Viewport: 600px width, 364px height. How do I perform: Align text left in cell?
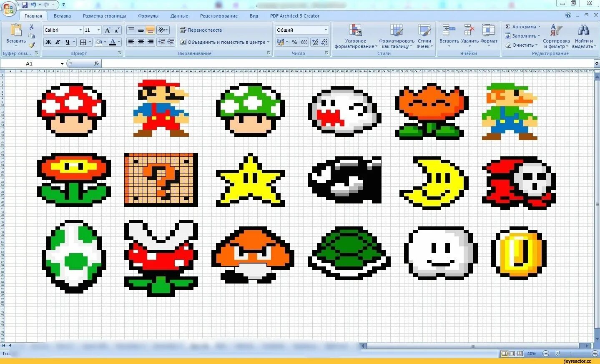click(131, 42)
